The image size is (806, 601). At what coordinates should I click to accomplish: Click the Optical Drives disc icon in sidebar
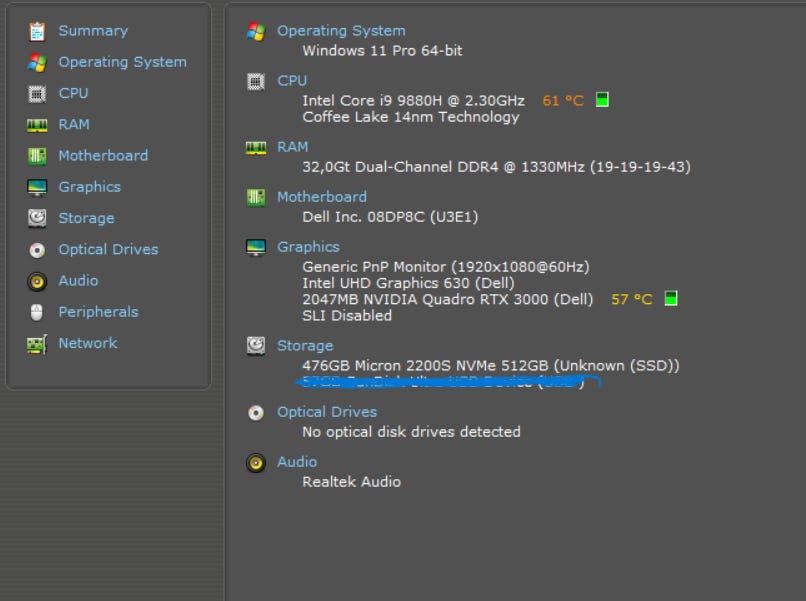(x=37, y=250)
